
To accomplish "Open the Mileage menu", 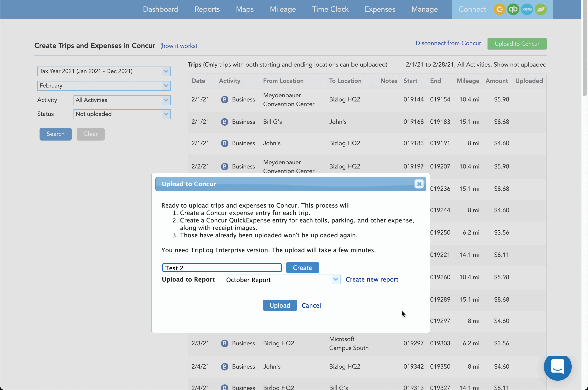I will point(283,10).
